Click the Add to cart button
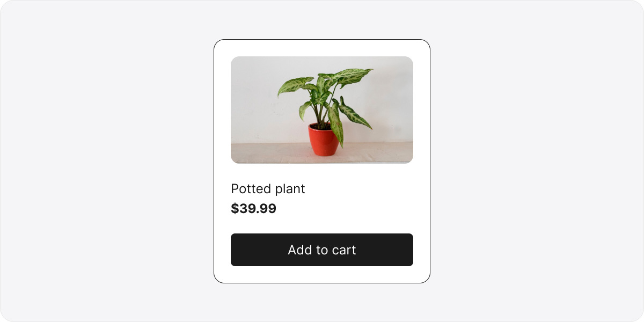 (322, 250)
